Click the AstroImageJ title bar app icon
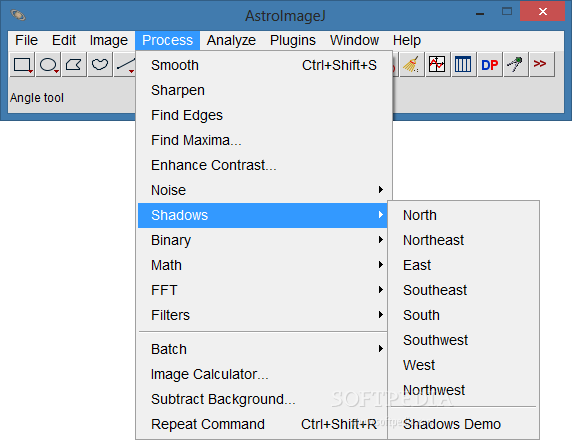 click(18, 15)
